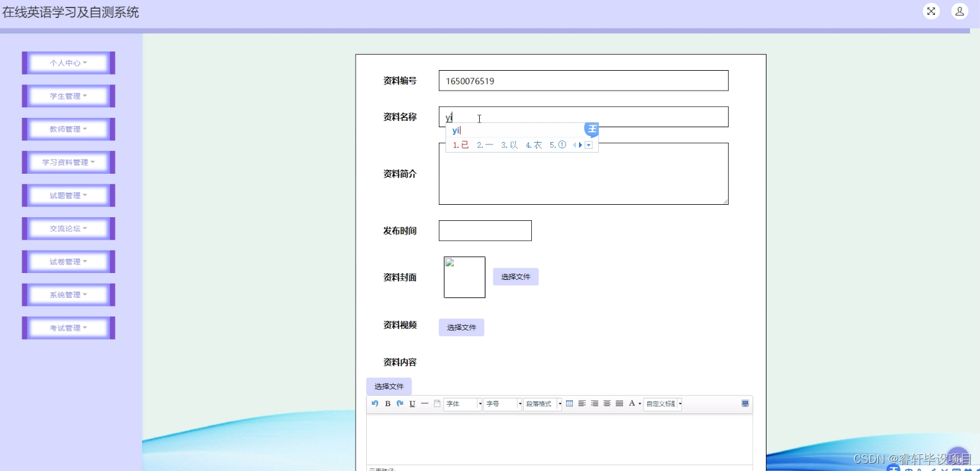
Task: Open the 段落格式 paragraph format dropdown
Action: tap(543, 404)
